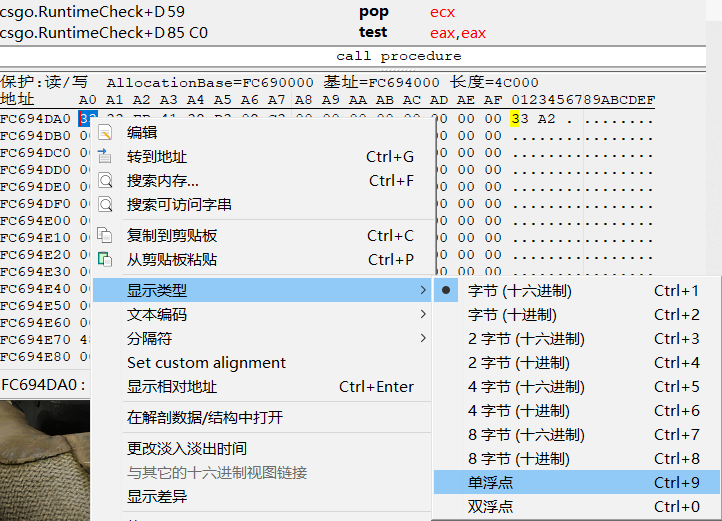Click the highlighted byte at FC694DA0
This screenshot has width=722, height=521.
tap(87, 119)
